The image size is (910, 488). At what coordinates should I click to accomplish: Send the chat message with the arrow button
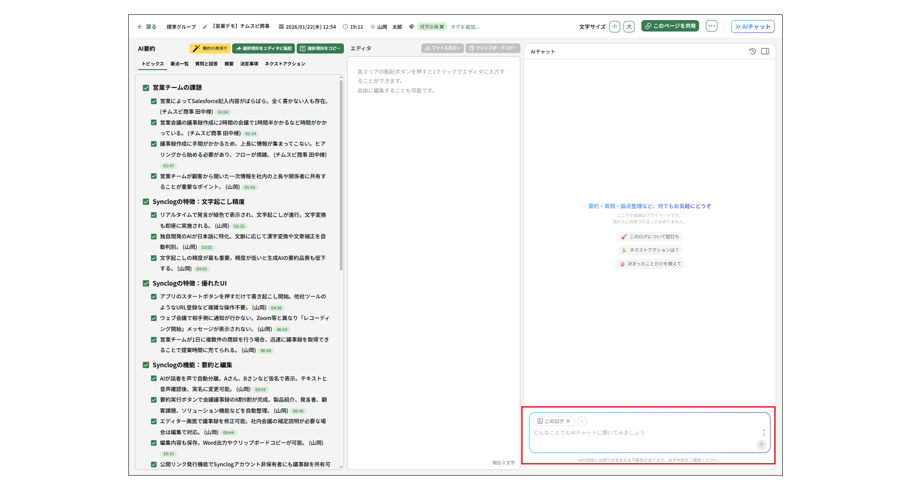coord(761,444)
